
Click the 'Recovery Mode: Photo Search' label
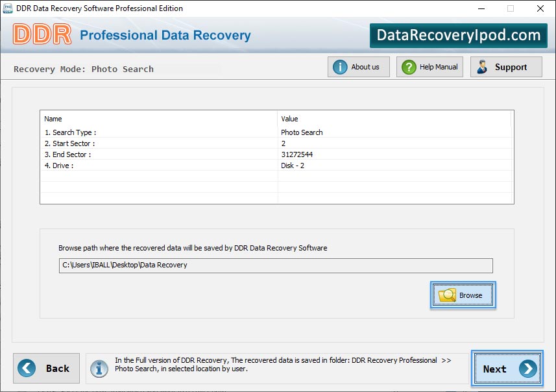click(84, 69)
